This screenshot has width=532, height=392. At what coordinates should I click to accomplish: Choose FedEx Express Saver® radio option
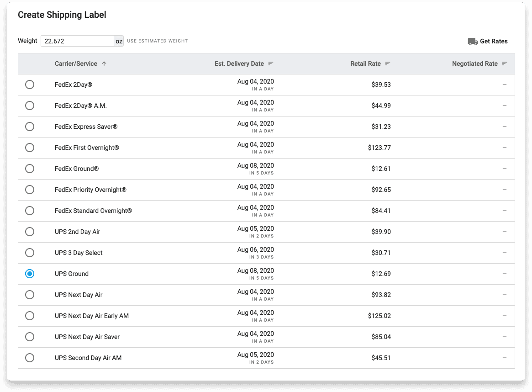[x=30, y=127]
